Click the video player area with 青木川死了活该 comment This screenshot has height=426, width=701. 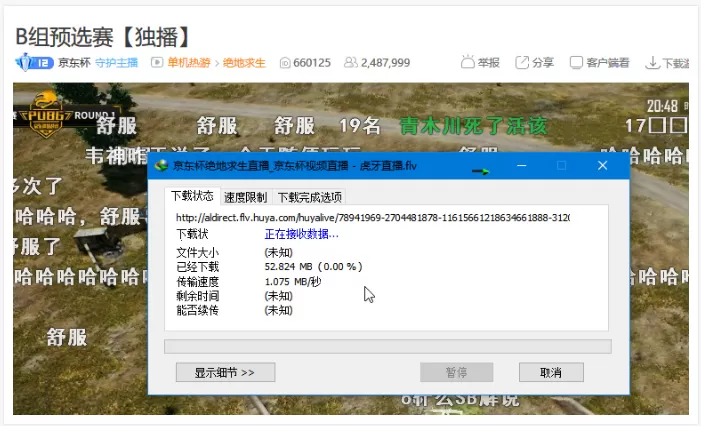pyautogui.click(x=473, y=126)
